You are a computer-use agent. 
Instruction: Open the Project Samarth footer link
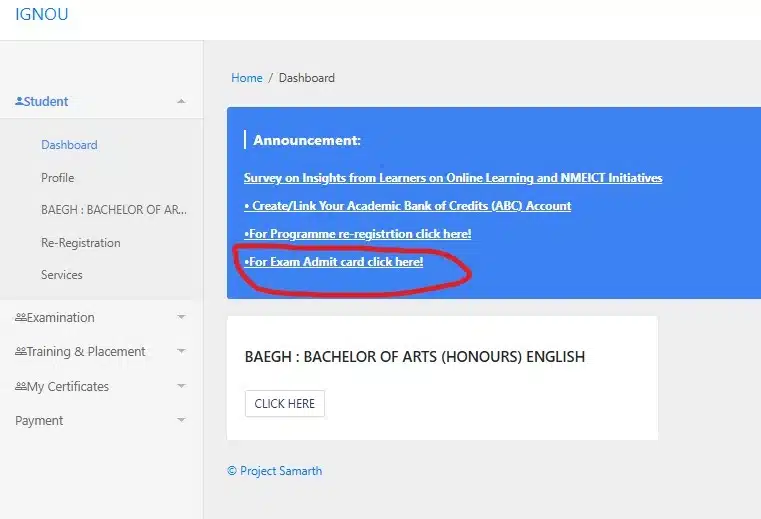(275, 471)
